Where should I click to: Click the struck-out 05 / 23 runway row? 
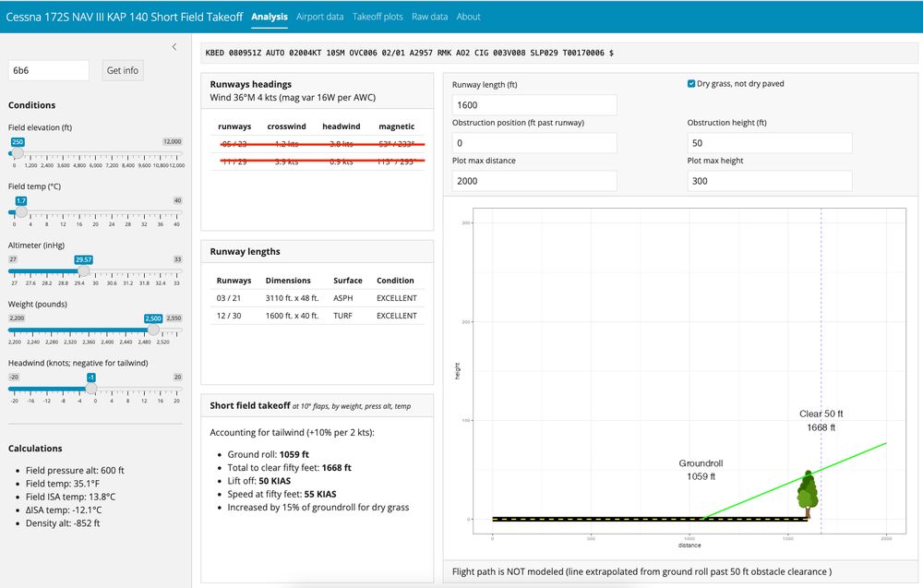(x=318, y=144)
